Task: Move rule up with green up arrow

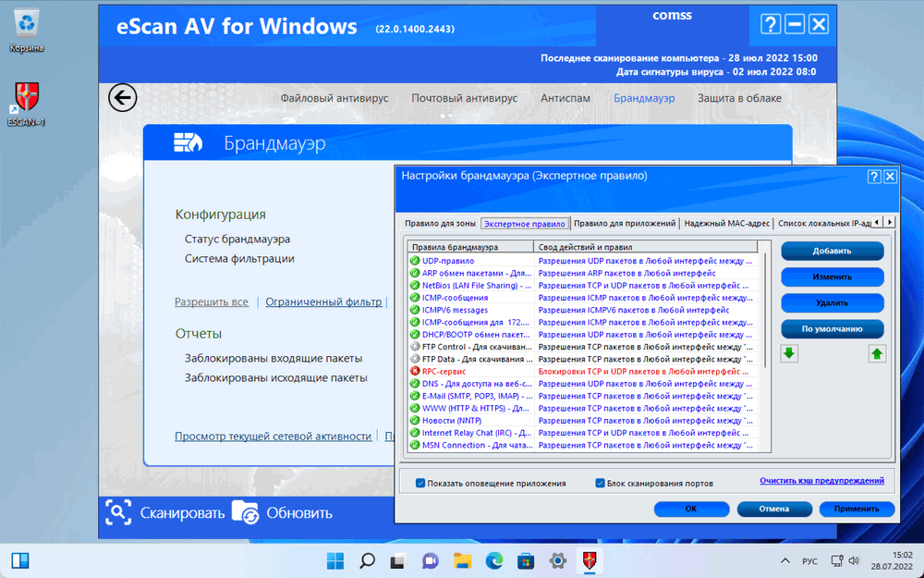Action: point(876,353)
